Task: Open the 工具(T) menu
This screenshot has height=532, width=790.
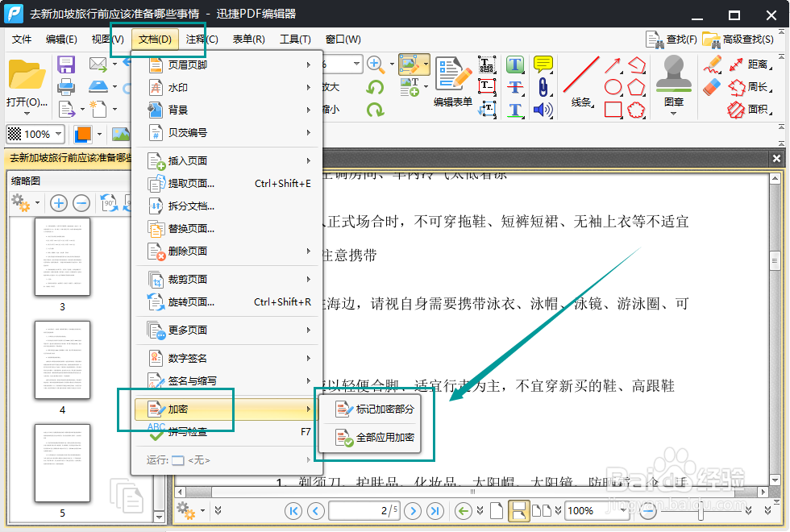Action: (295, 39)
